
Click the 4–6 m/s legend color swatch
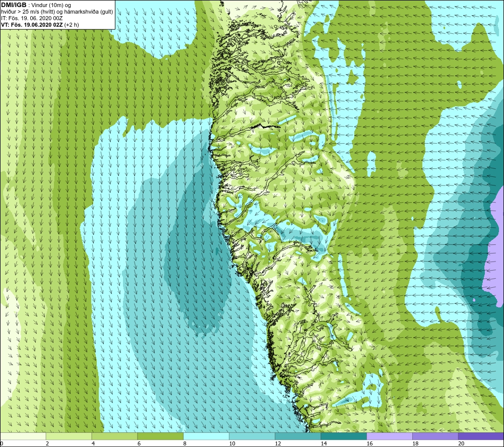point(114,436)
